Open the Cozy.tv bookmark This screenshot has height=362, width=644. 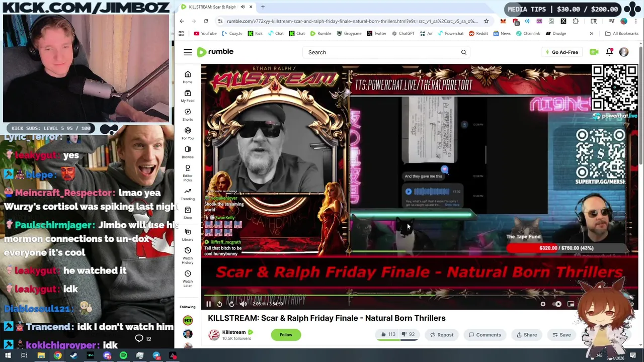232,34
